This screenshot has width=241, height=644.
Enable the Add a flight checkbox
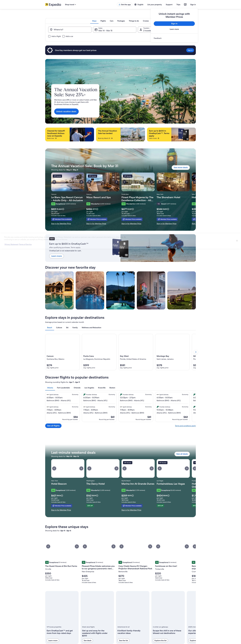pos(49,36)
